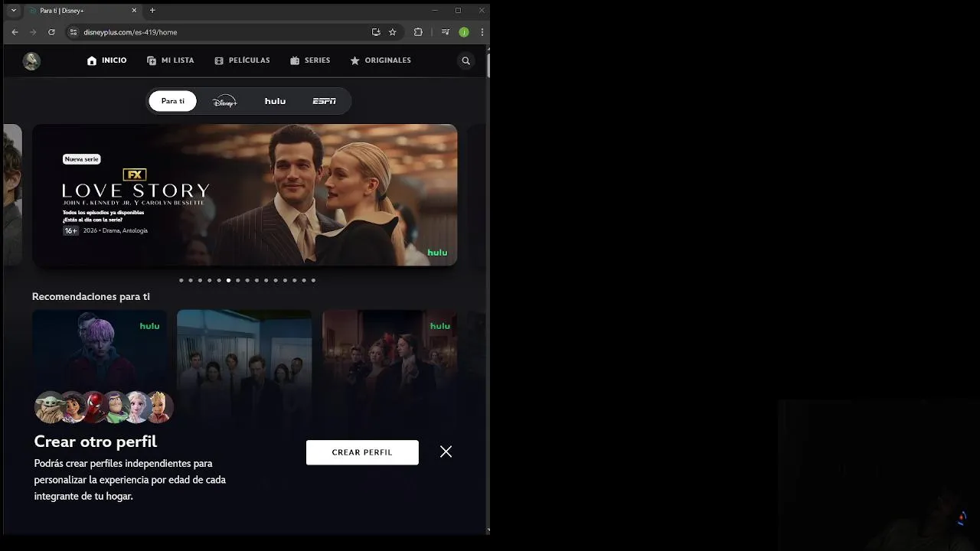Open Chrome three-dot menu

[x=482, y=32]
